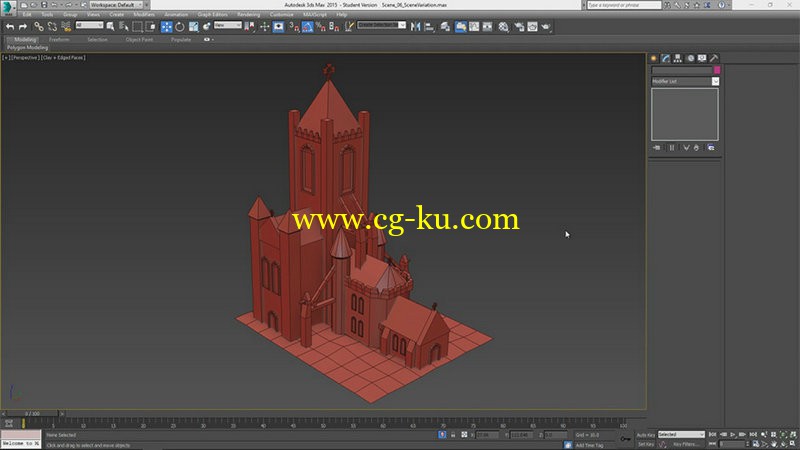The width and height of the screenshot is (800, 450).
Task: Click the Mirror tool icon
Action: [x=415, y=27]
